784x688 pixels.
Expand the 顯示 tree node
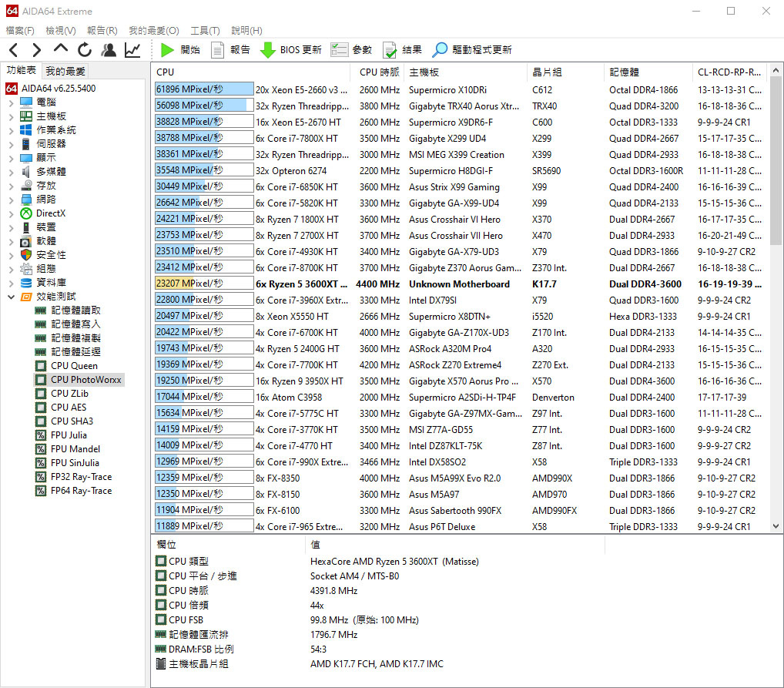point(11,158)
